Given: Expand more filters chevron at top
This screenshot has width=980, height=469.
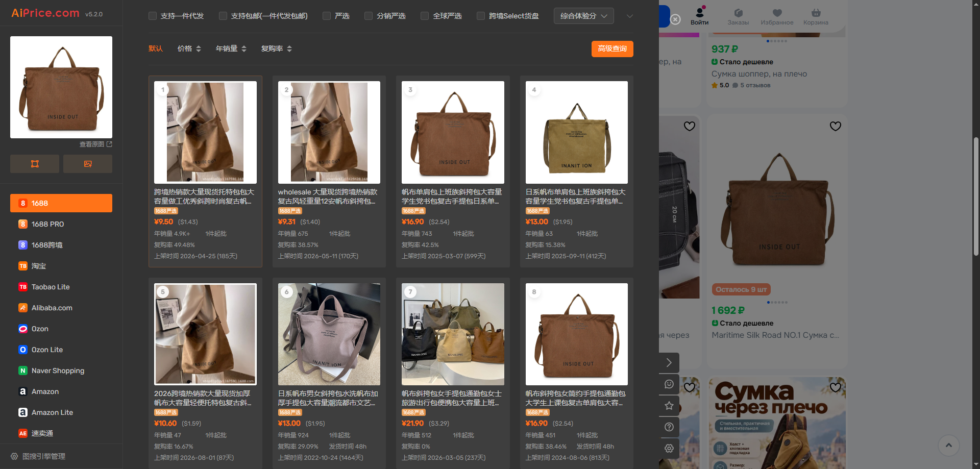Looking at the screenshot, I should pos(629,16).
